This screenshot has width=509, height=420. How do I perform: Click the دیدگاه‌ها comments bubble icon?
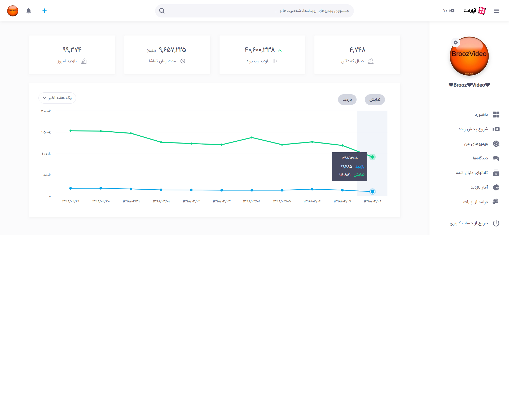click(496, 158)
